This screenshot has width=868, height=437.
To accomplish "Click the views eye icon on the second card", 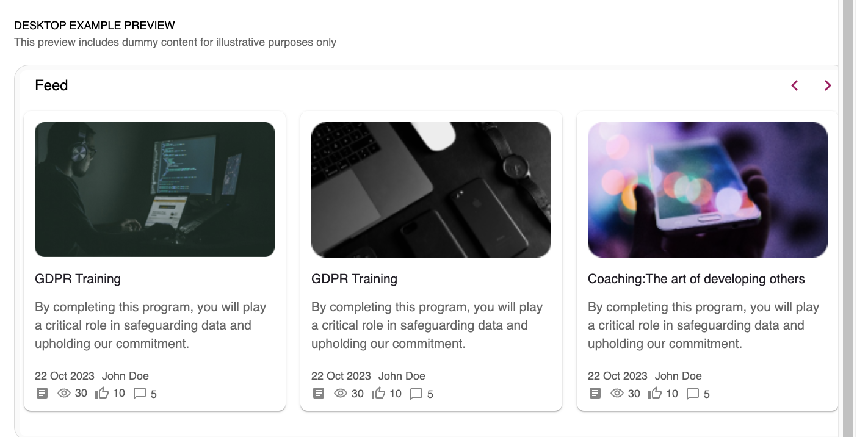I will [x=341, y=394].
